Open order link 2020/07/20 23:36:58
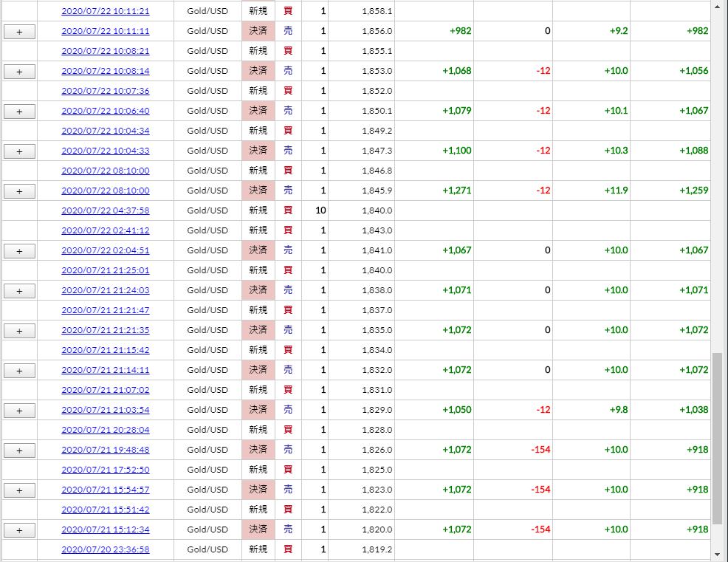 click(x=106, y=550)
